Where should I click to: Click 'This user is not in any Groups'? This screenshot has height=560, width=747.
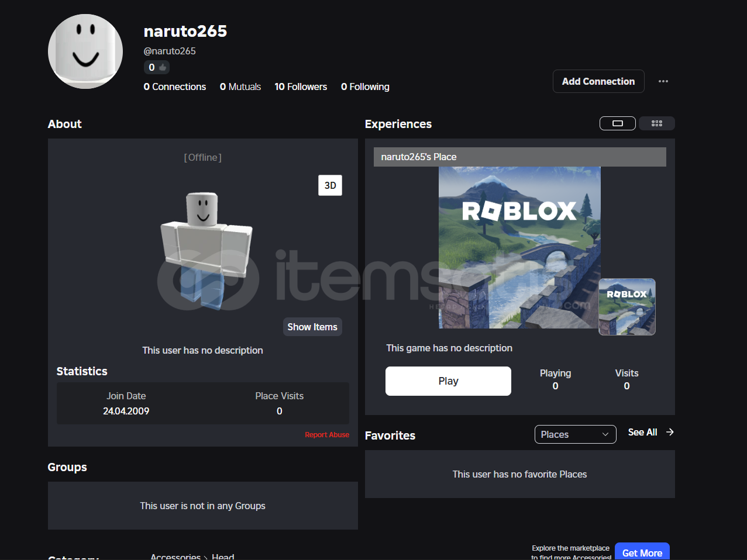(x=202, y=506)
